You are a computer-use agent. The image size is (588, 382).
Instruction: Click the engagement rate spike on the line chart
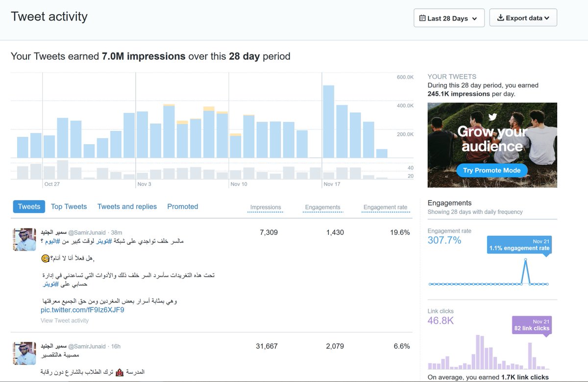pyautogui.click(x=526, y=260)
